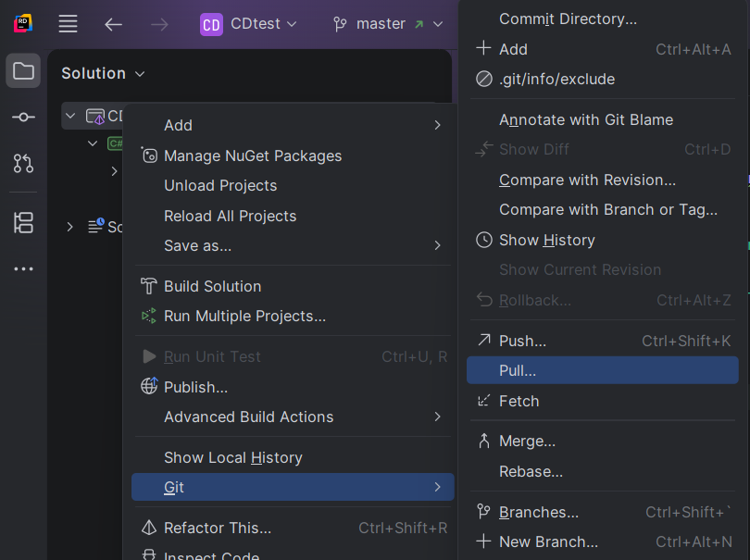Viewport: 750px width, 560px height.
Task: Collapse the CD solution tree node
Action: (x=70, y=116)
